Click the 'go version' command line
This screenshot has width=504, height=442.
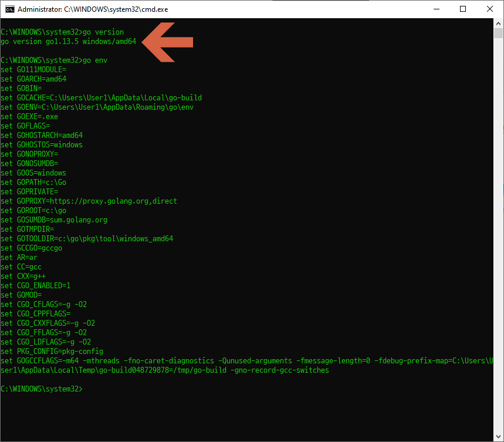pos(62,32)
